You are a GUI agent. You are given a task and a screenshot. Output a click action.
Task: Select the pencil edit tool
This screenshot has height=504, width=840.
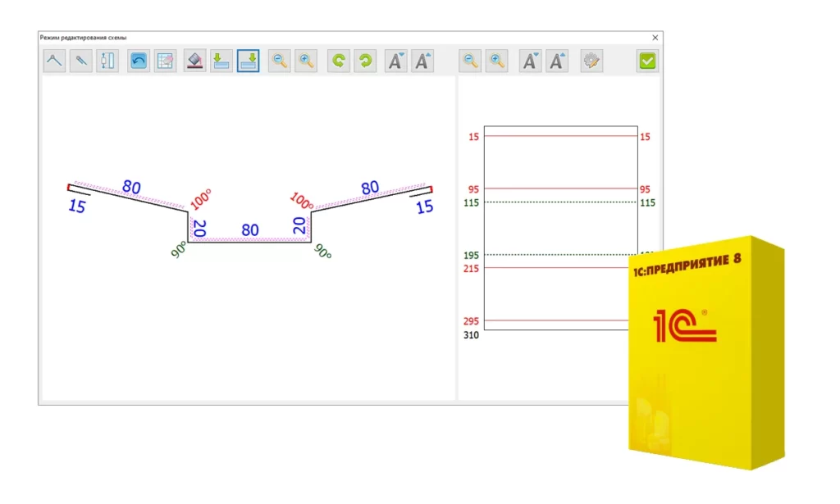click(81, 61)
